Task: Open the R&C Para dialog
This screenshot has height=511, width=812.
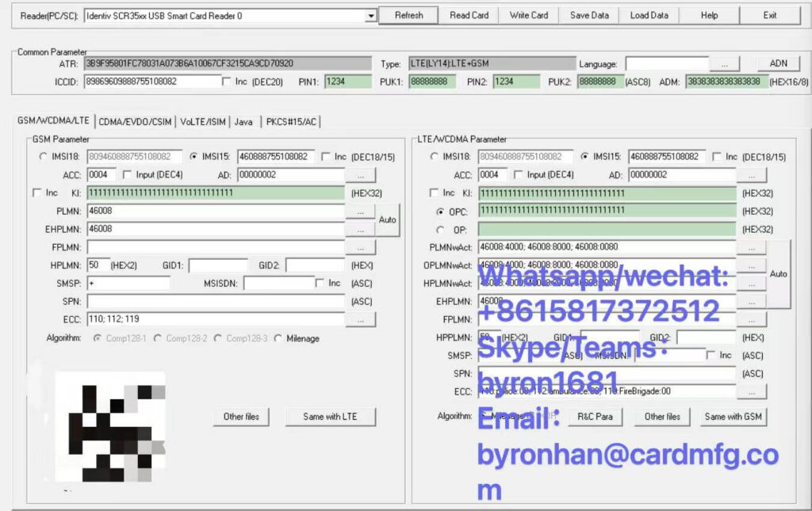Action: (x=595, y=416)
